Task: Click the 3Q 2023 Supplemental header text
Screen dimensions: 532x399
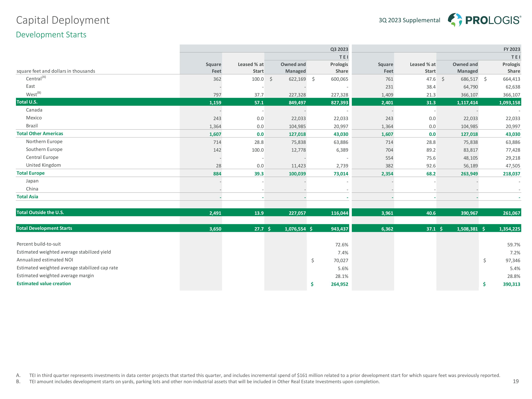Action: [x=409, y=20]
